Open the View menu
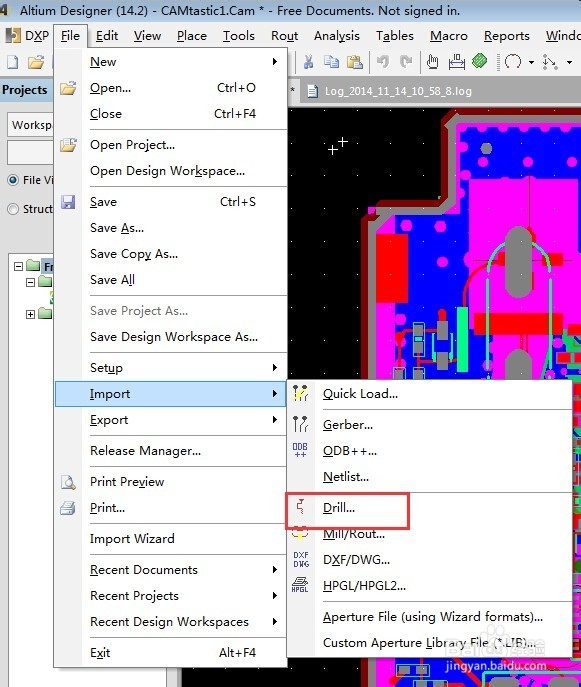This screenshot has height=687, width=581. (147, 36)
